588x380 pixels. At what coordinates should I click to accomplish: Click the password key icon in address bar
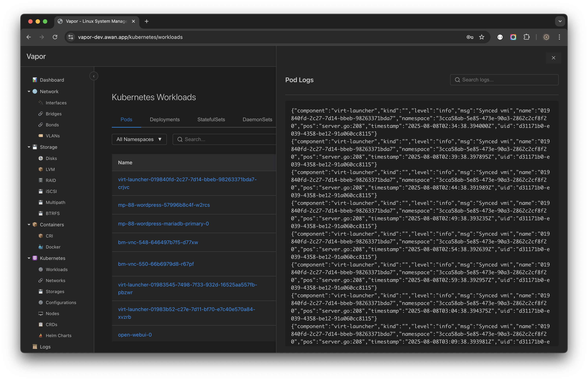coord(470,37)
